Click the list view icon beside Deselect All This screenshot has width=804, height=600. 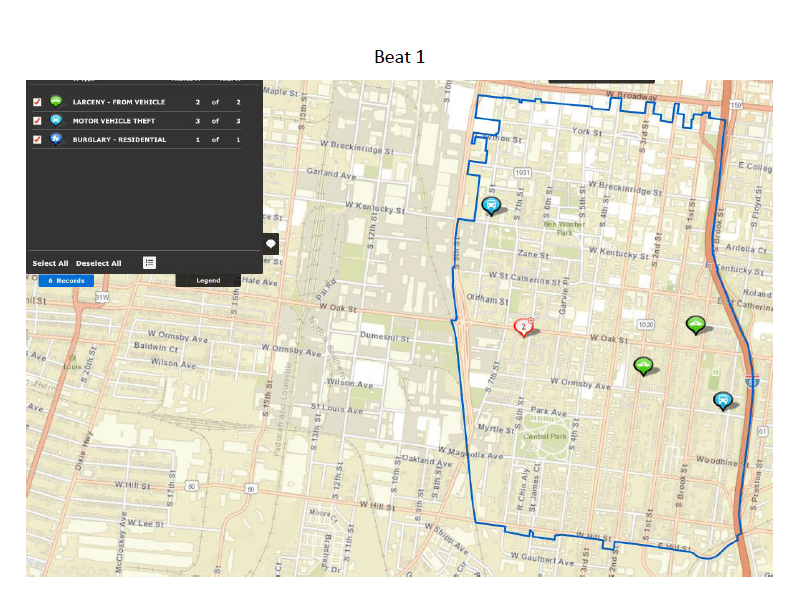coord(149,263)
